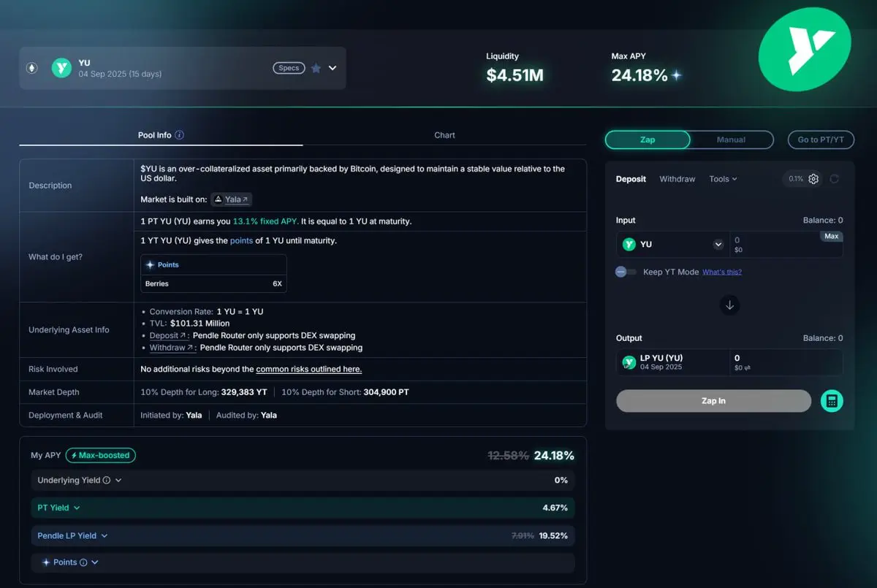
Task: Click the Ethereum network icon
Action: pos(32,68)
